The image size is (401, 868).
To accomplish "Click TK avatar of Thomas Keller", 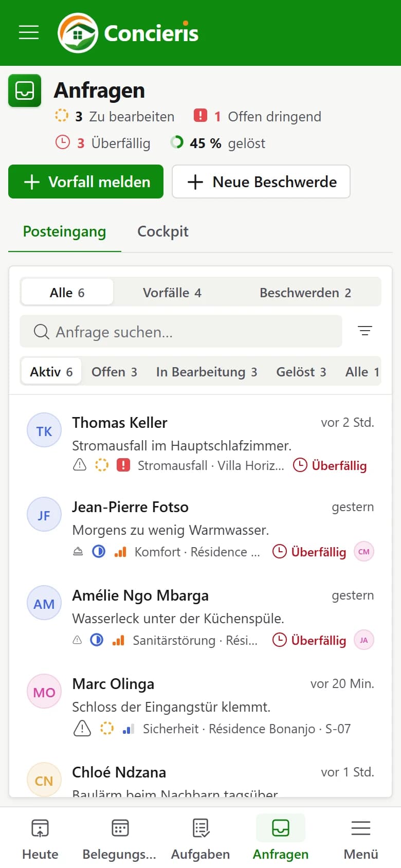I will pyautogui.click(x=44, y=430).
